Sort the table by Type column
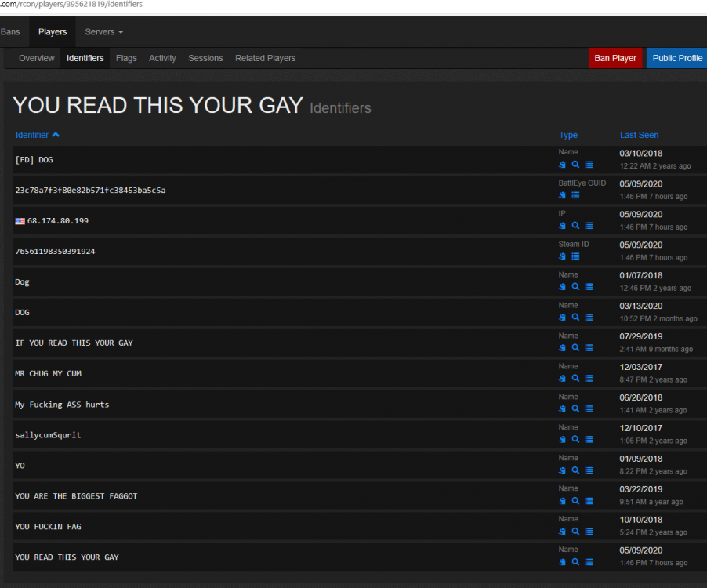707x588 pixels. tap(567, 135)
